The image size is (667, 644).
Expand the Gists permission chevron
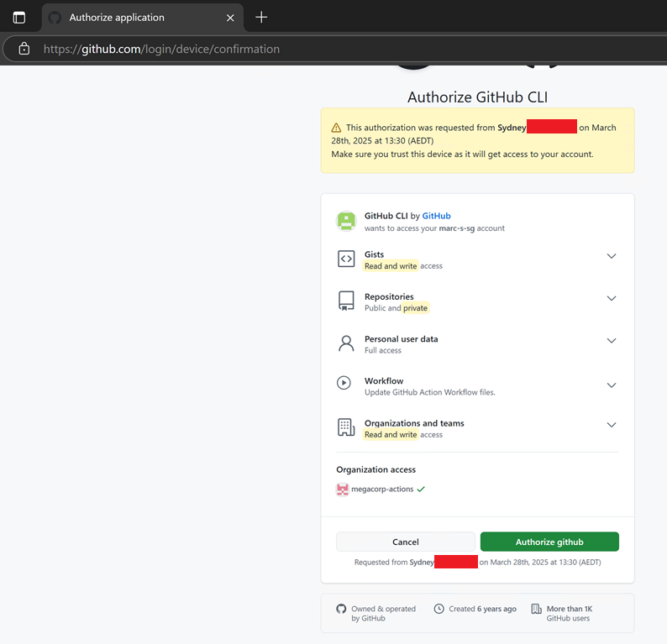pos(612,256)
